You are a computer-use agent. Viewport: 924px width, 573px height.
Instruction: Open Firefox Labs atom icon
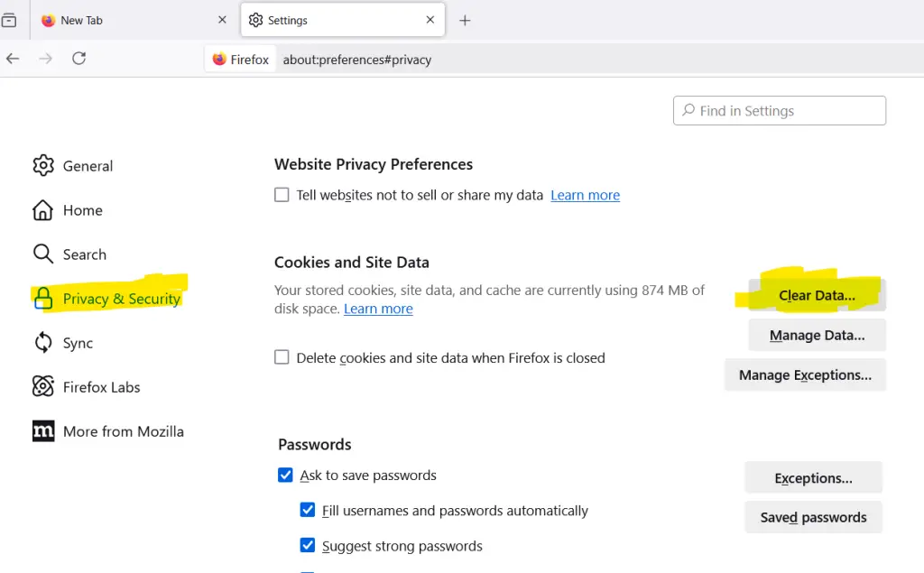point(43,387)
